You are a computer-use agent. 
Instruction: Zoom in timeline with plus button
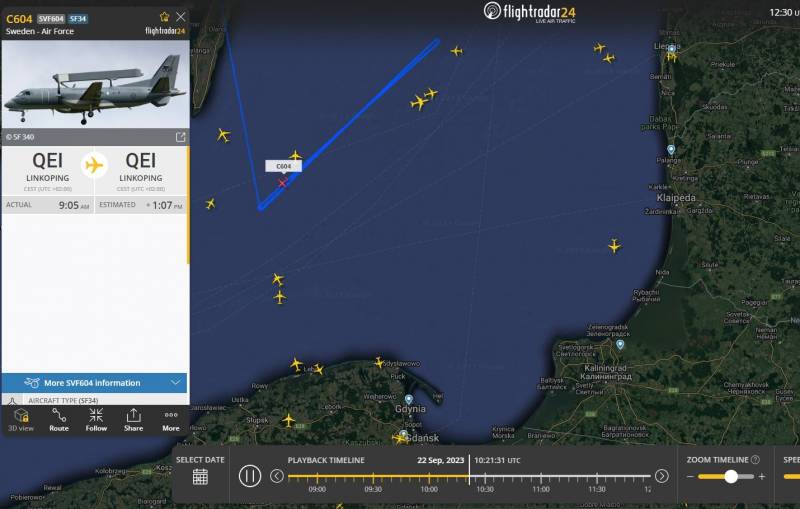click(762, 476)
